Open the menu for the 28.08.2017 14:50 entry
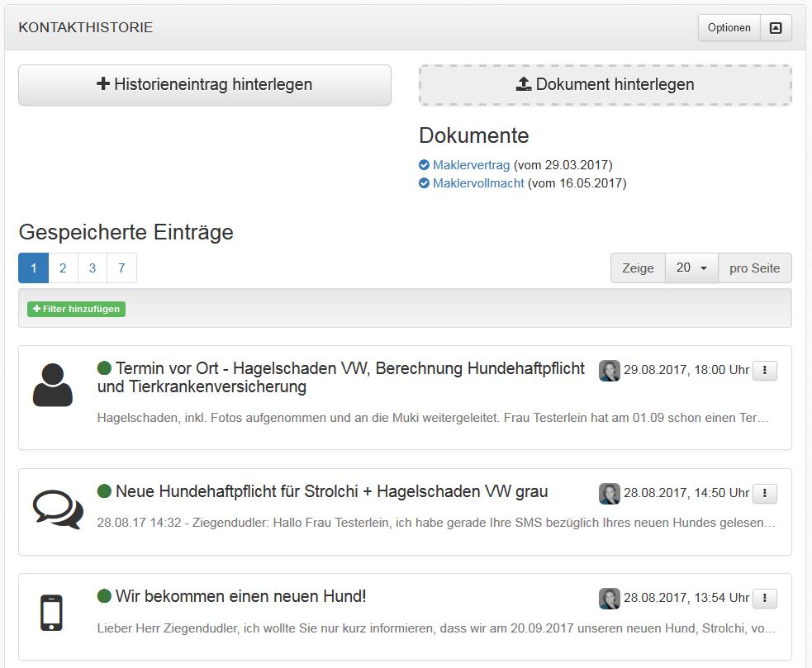Screen dimensions: 812x668 (x=765, y=493)
